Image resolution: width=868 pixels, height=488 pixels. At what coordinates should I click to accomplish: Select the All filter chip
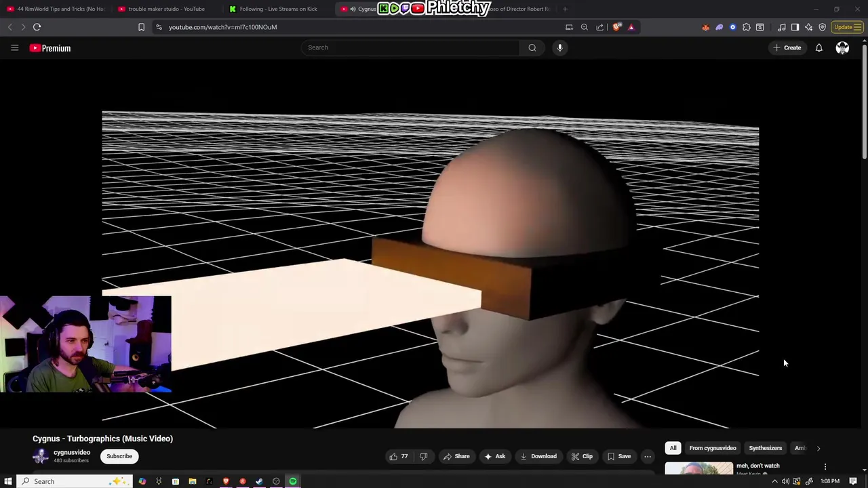[673, 448]
